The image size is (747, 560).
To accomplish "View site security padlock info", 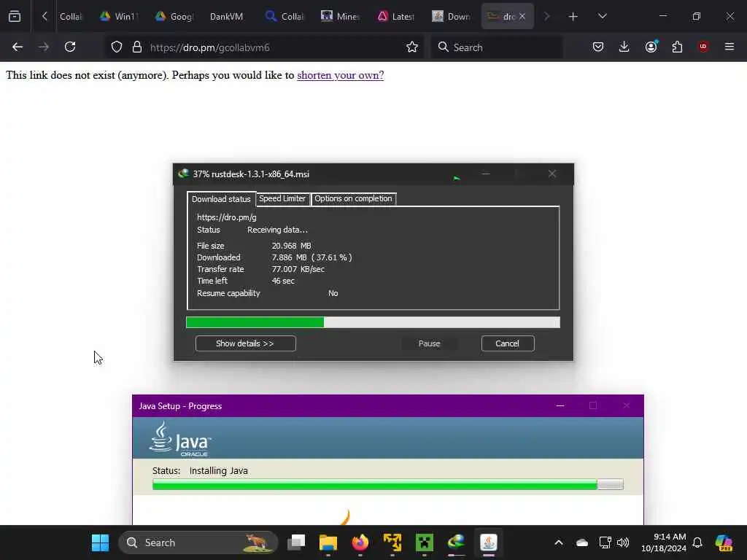I will pos(137,47).
